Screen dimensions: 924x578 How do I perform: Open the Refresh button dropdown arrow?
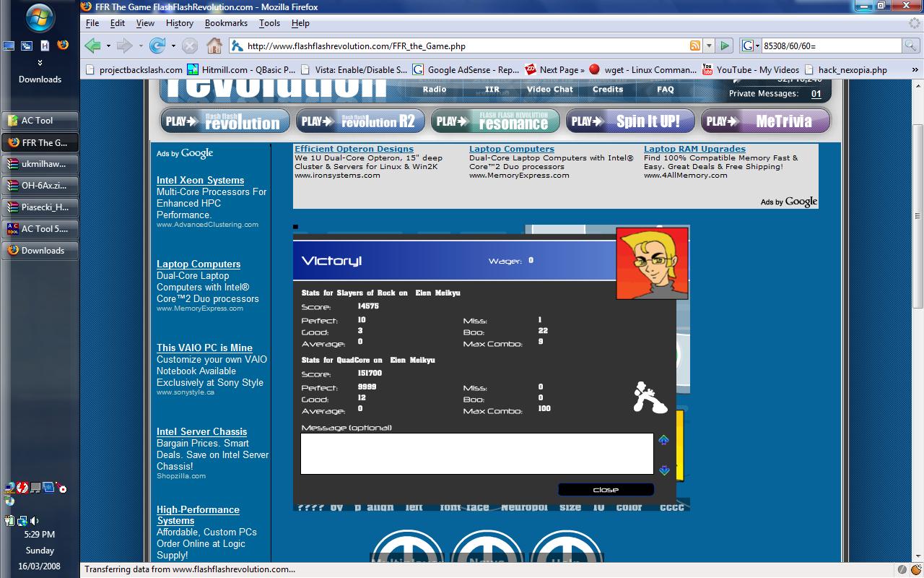[173, 46]
